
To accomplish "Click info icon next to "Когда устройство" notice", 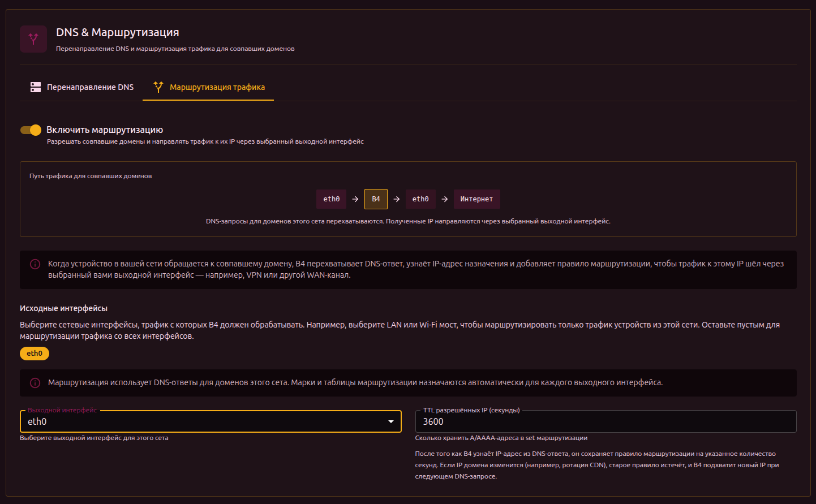I will point(35,264).
